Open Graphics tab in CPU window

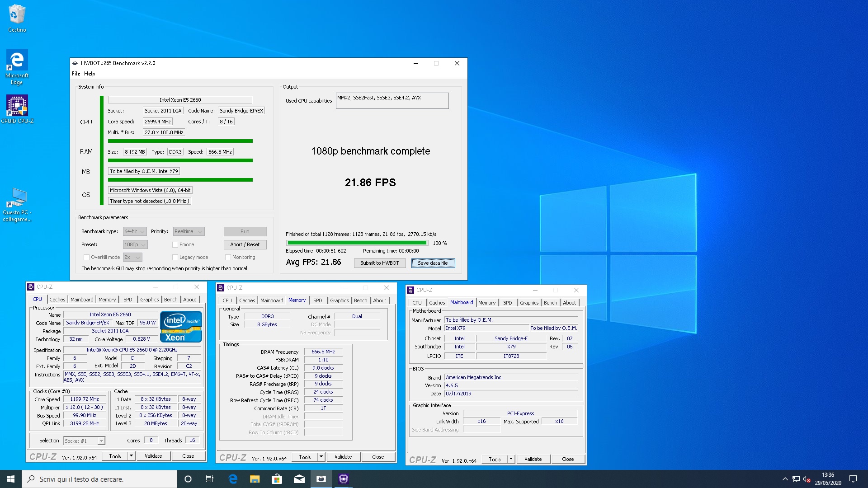pyautogui.click(x=149, y=300)
